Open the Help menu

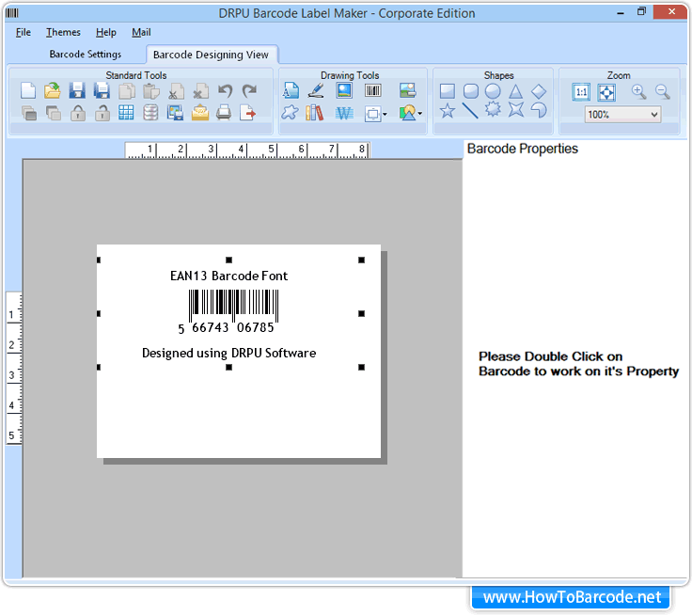[106, 32]
